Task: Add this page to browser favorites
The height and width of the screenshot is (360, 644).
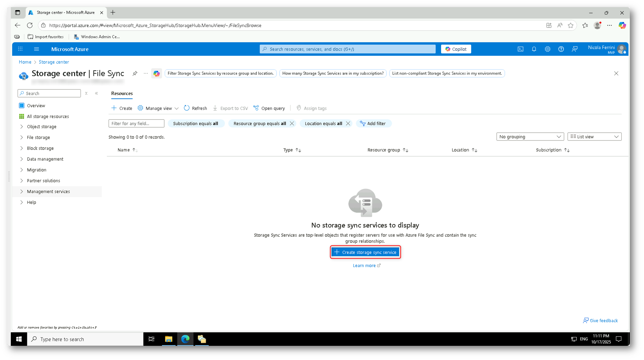Action: (571, 25)
